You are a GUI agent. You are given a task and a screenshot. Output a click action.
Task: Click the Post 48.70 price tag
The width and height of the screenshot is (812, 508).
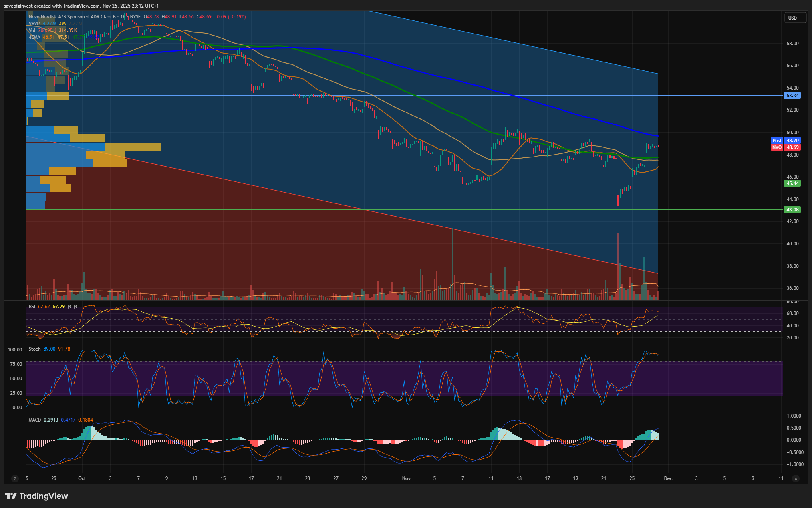[x=786, y=141]
